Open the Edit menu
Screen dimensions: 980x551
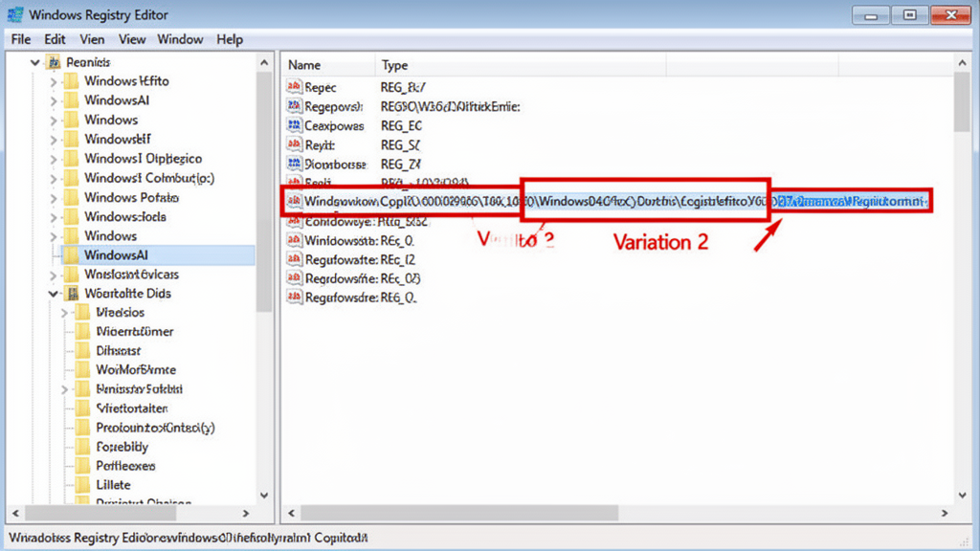click(55, 39)
